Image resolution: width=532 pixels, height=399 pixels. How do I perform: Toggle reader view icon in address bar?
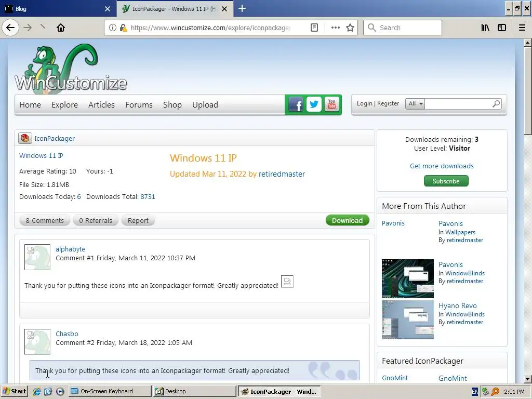pos(314,28)
